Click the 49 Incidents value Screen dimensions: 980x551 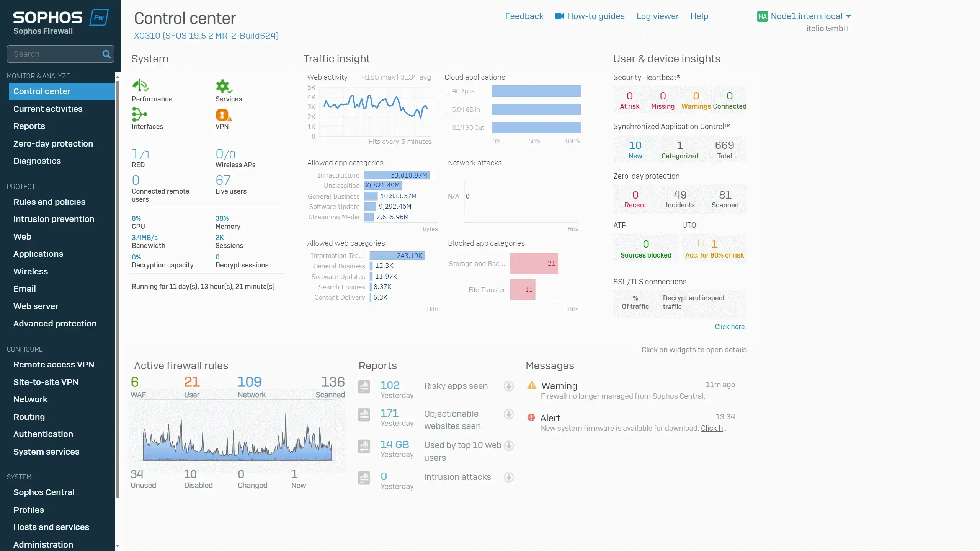tap(680, 195)
